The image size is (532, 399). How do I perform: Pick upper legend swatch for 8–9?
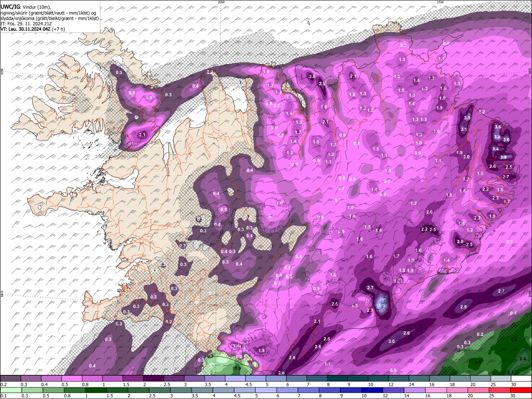click(x=337, y=379)
